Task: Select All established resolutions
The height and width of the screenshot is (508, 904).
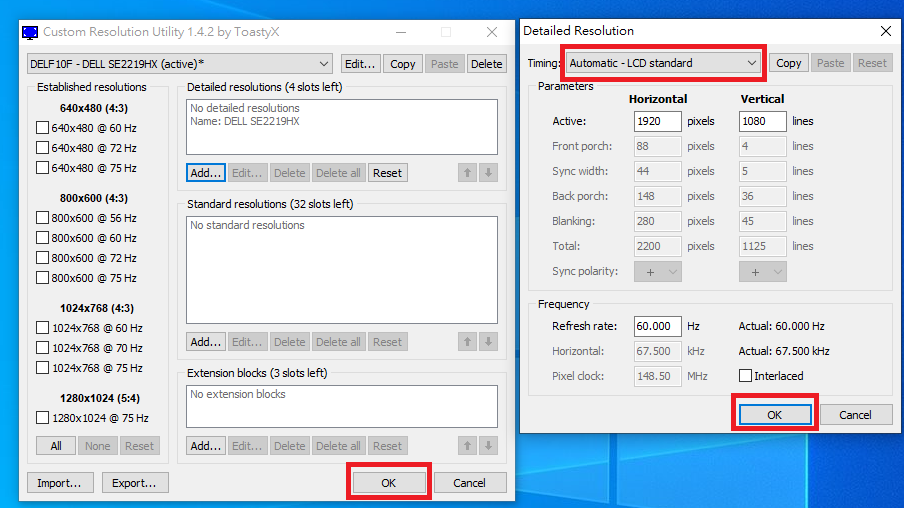Action: 56,446
